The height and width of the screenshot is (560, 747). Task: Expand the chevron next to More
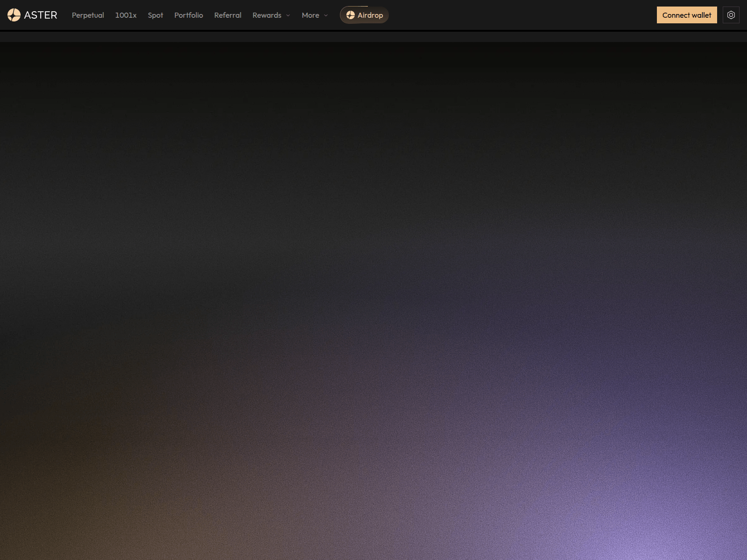click(x=326, y=15)
